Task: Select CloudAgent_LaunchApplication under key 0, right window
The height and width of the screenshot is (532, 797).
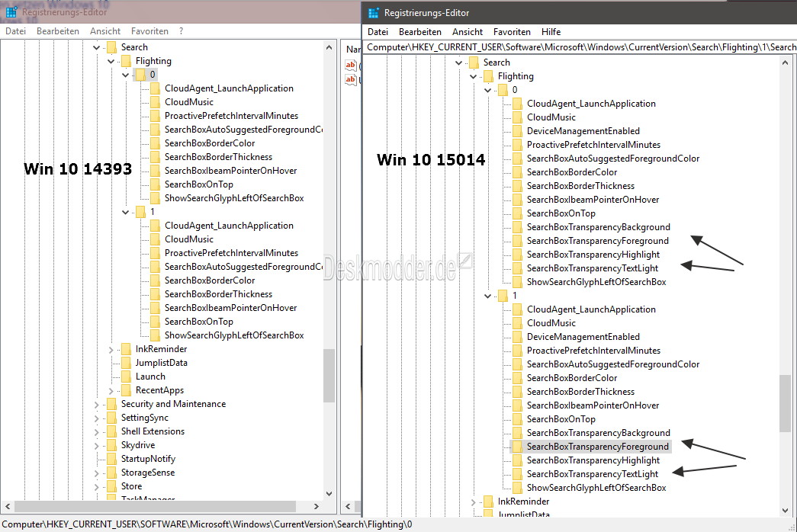Action: click(x=591, y=104)
